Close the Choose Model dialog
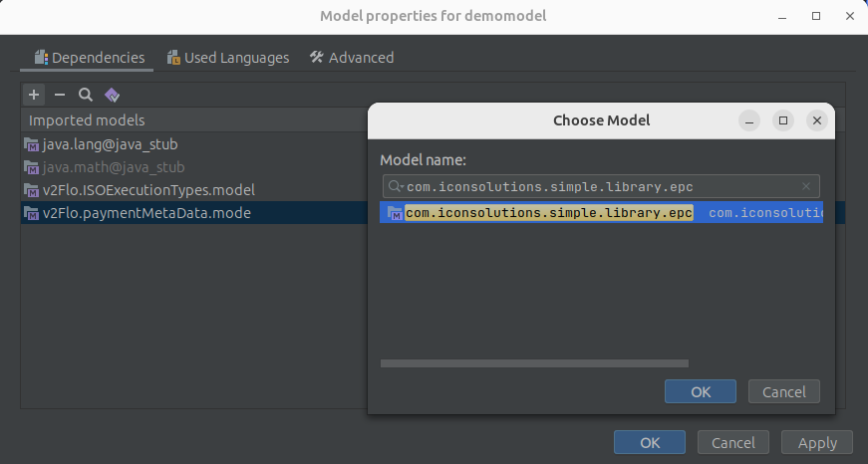This screenshot has width=868, height=464. pos(816,120)
